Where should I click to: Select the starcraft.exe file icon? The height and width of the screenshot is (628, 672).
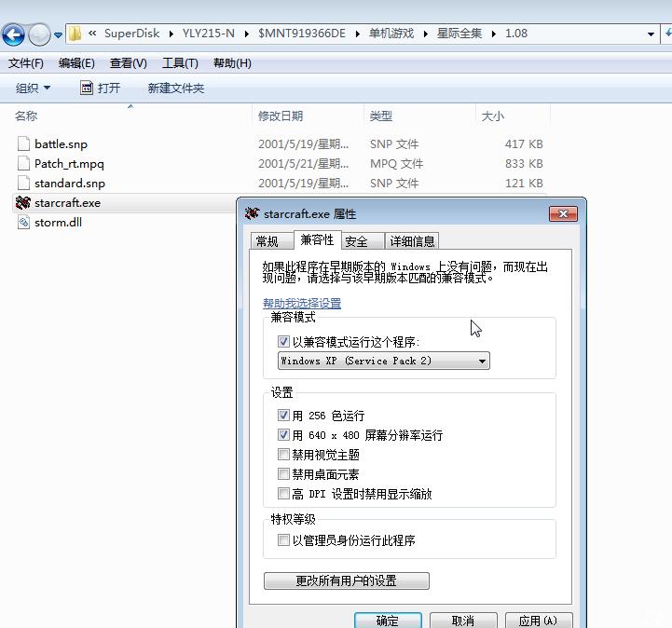tap(23, 202)
